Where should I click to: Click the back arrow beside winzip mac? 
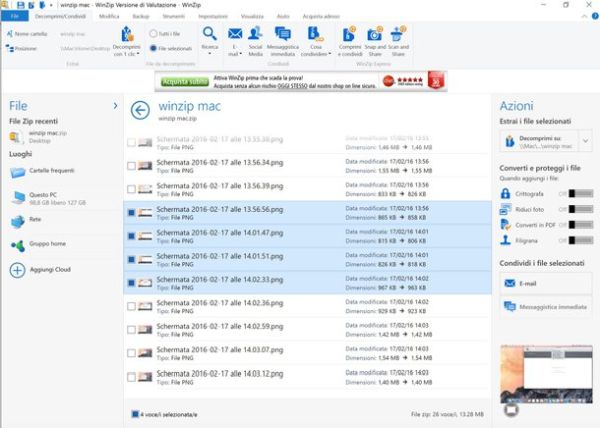(x=140, y=110)
